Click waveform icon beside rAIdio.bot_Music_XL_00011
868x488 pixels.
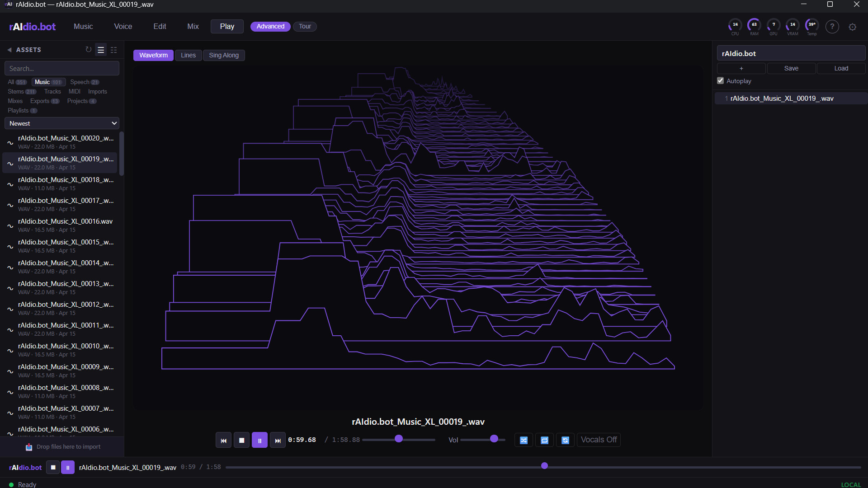pos(10,330)
